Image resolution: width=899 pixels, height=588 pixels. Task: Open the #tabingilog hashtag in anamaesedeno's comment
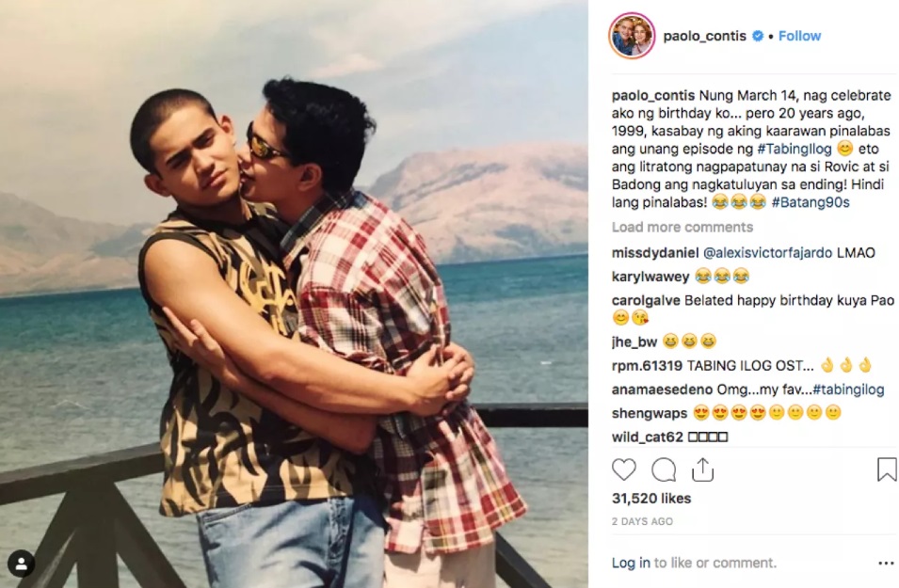coord(848,389)
